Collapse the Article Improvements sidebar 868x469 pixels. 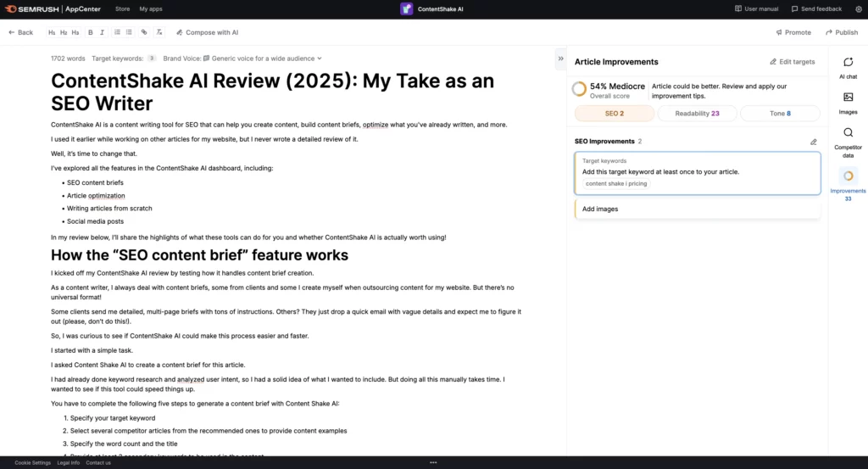pyautogui.click(x=561, y=59)
